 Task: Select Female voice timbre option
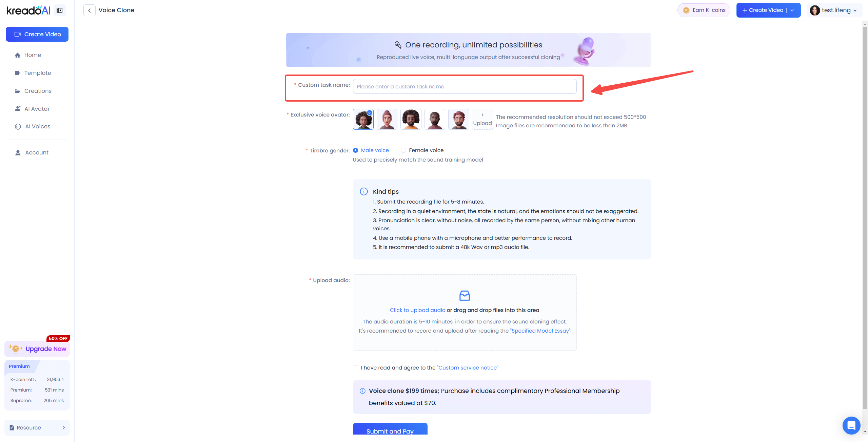(x=422, y=150)
